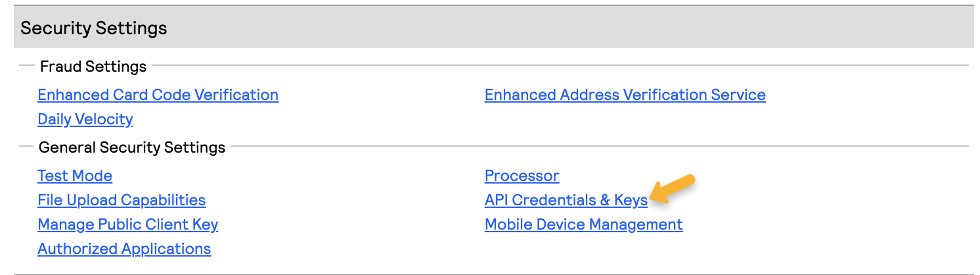Click the Security Settings header title
The height and width of the screenshot is (275, 980).
(94, 28)
